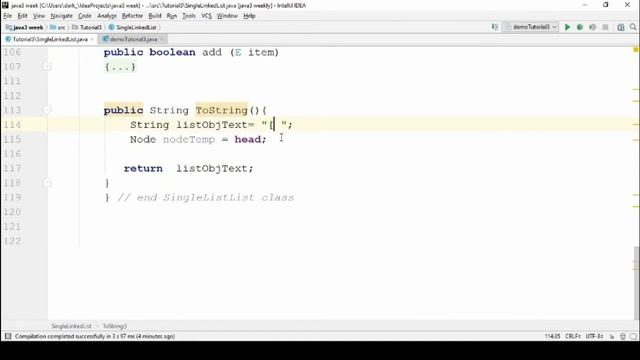This screenshot has width=640, height=360.
Task: Click the head keyword on line 115
Action: (248, 140)
